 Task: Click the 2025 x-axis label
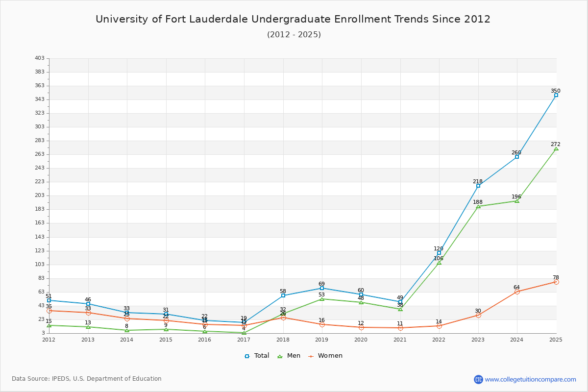pos(556,340)
